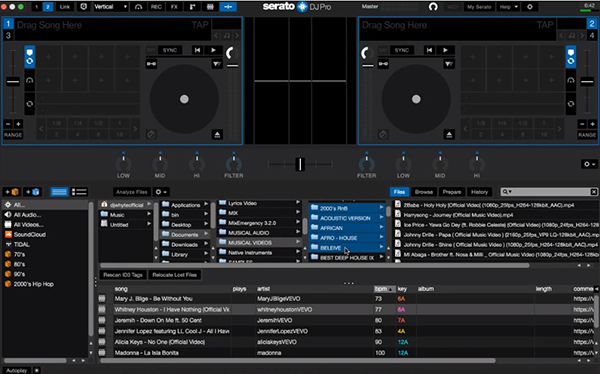The height and width of the screenshot is (374, 600).
Task: Click the crossfader handle
Action: [300, 164]
